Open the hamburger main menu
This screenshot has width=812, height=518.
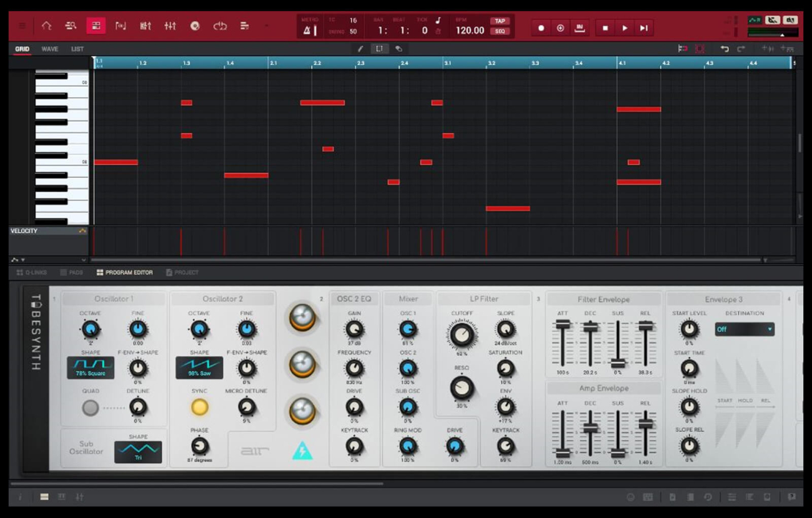[22, 26]
